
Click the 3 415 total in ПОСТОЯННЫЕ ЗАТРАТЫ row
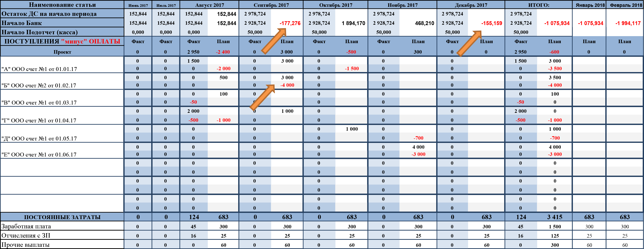coord(554,217)
